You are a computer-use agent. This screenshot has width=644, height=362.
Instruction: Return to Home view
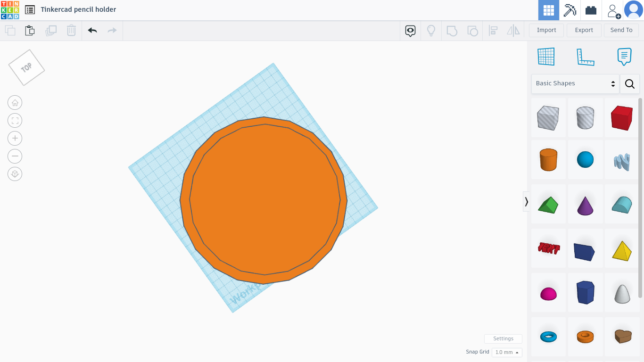coord(15,103)
